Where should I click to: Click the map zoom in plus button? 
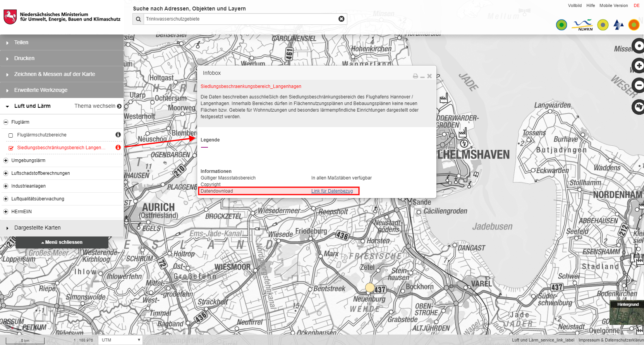pos(639,66)
